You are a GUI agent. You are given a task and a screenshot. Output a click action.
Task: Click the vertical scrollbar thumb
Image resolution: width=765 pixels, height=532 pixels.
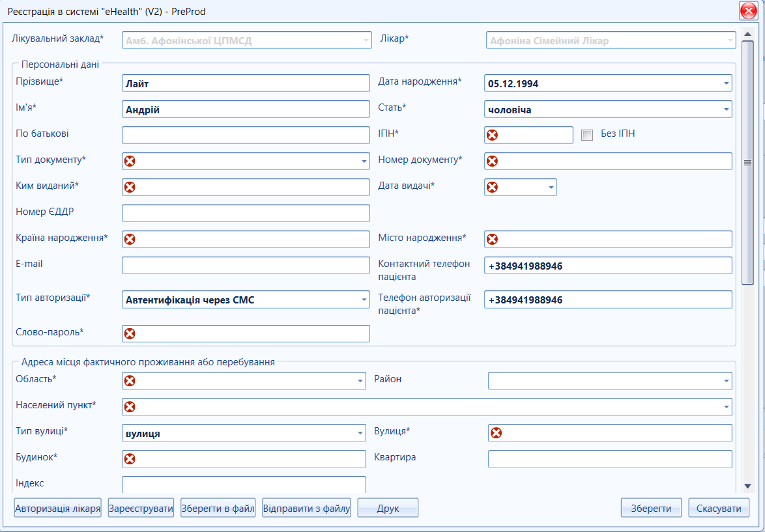click(747, 162)
